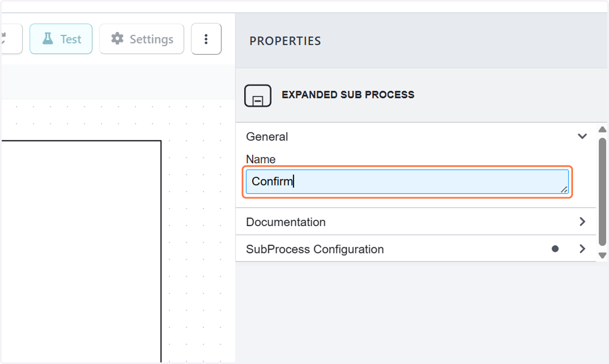The height and width of the screenshot is (364, 609).
Task: Click the Test button
Action: (x=61, y=39)
